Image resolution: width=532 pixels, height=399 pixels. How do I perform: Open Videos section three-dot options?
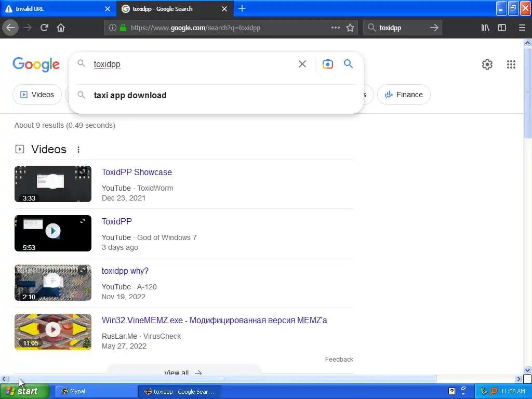point(78,150)
